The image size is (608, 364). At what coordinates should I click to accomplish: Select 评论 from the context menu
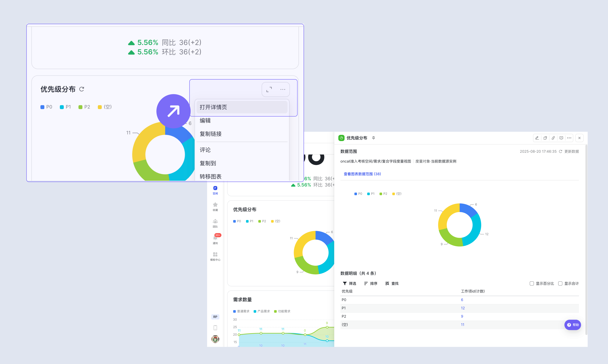[x=242, y=150]
